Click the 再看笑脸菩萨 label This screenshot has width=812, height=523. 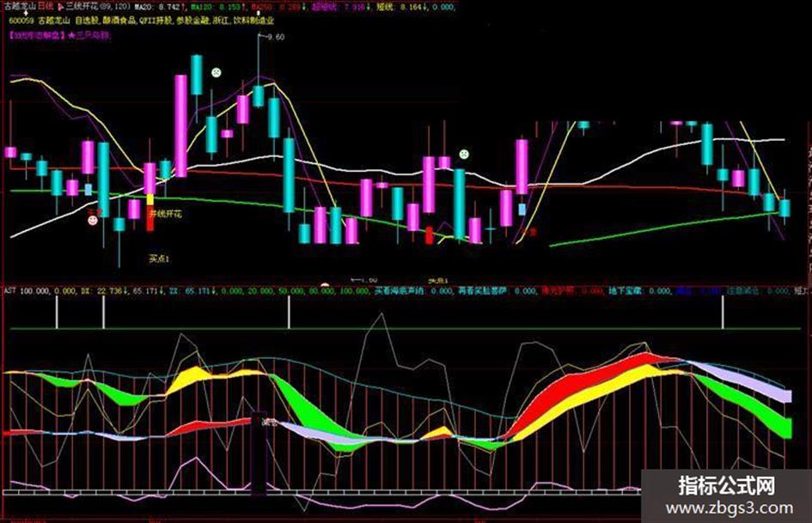pyautogui.click(x=483, y=291)
